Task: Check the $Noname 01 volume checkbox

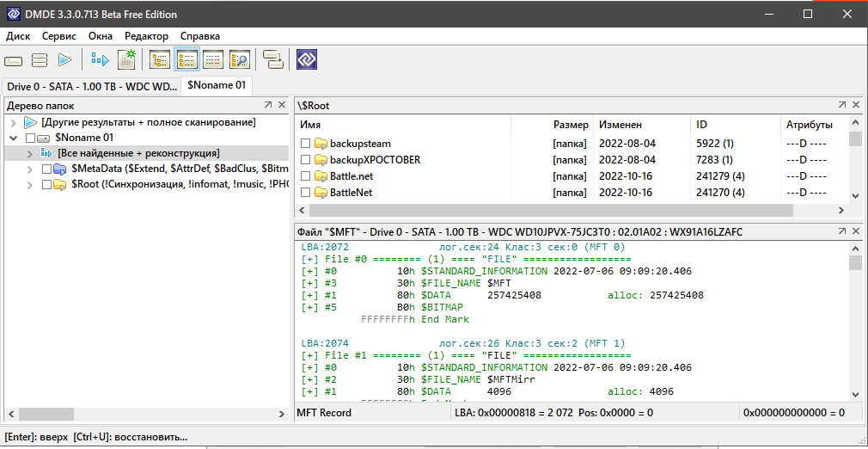Action: coord(30,138)
